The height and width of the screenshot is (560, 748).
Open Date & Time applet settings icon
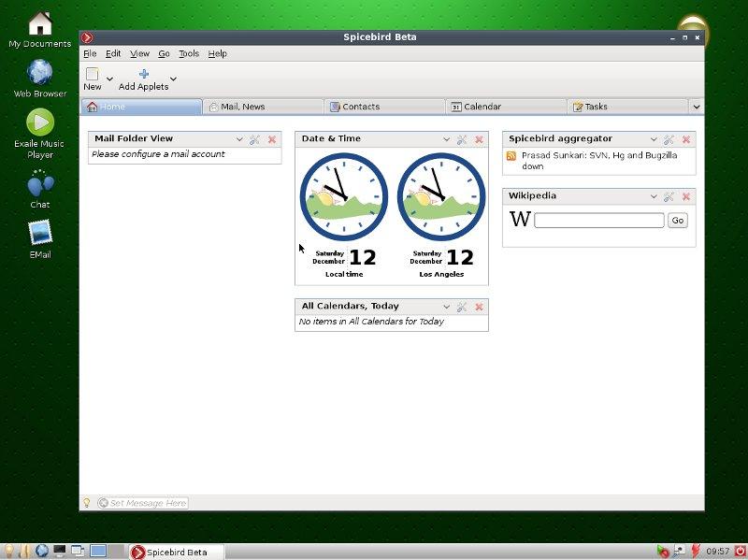coord(462,139)
